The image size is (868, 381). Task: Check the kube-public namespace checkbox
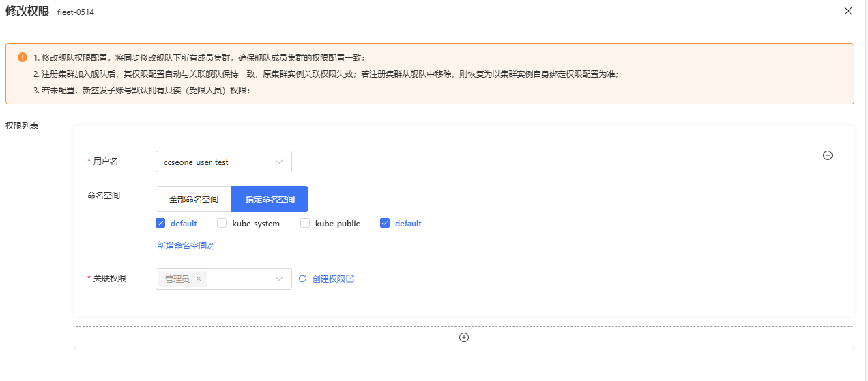coord(305,223)
